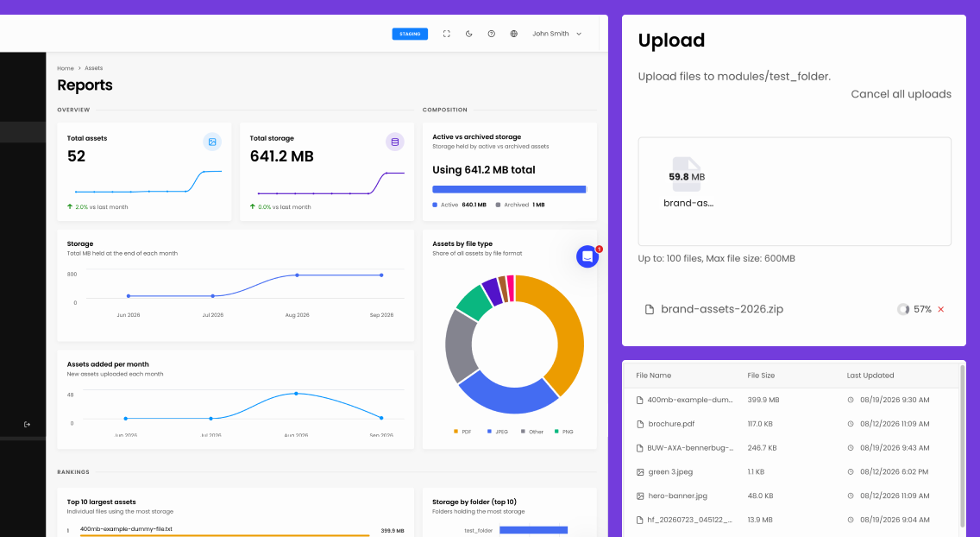Open the language globe icon
The width and height of the screenshot is (980, 537).
(x=514, y=34)
